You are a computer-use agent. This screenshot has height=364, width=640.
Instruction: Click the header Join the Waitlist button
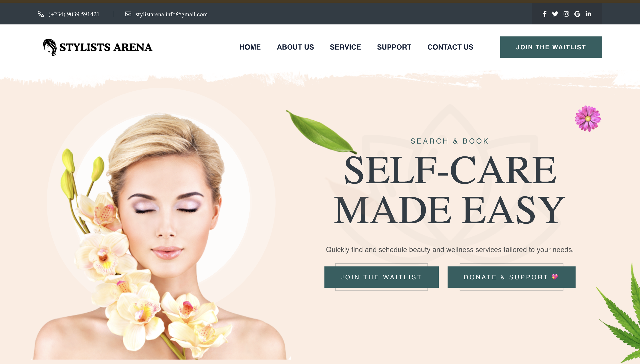coord(551,47)
